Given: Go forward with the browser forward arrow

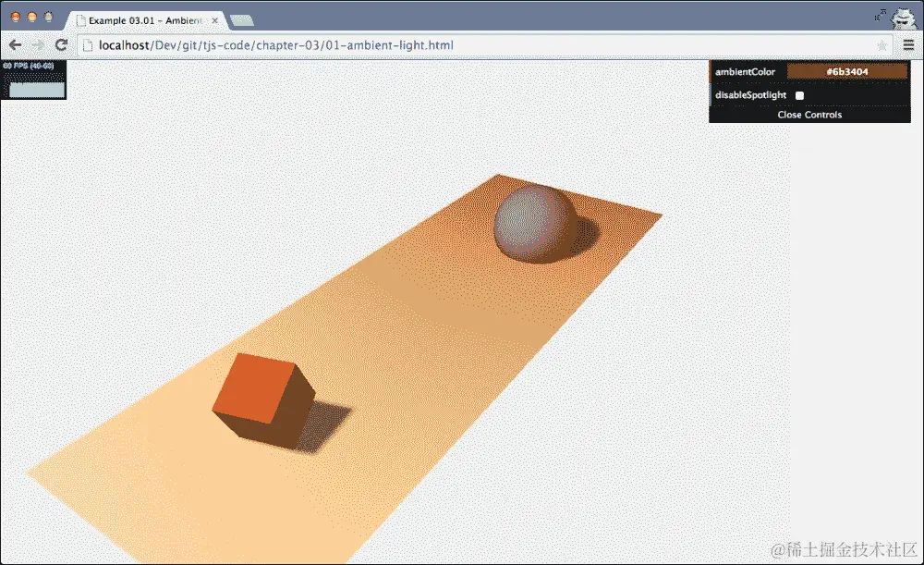Looking at the screenshot, I should [38, 44].
